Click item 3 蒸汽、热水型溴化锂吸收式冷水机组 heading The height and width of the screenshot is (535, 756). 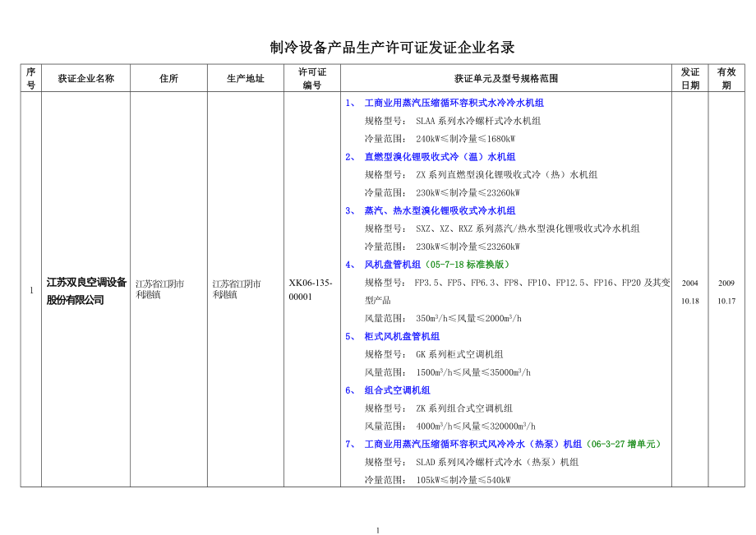pyautogui.click(x=440, y=210)
